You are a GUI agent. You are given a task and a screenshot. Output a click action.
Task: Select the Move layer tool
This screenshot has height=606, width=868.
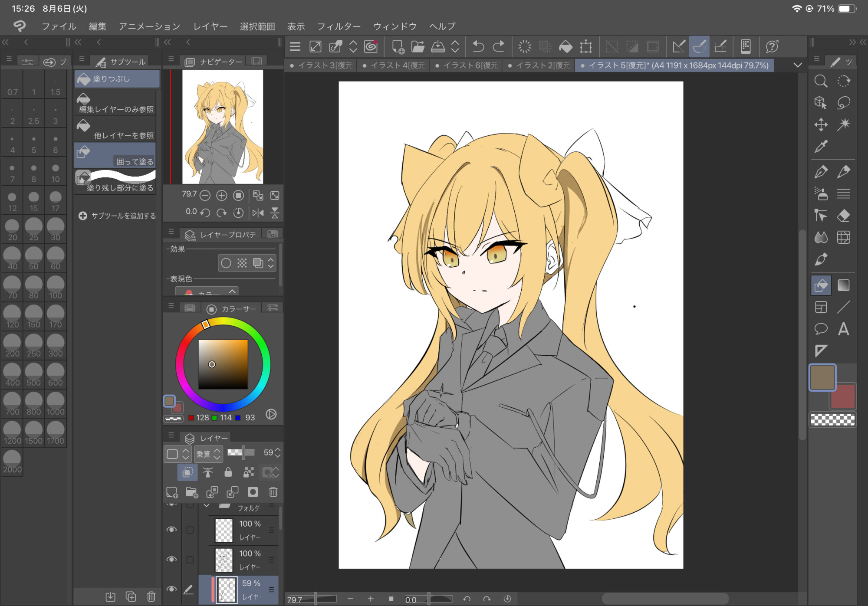click(820, 125)
